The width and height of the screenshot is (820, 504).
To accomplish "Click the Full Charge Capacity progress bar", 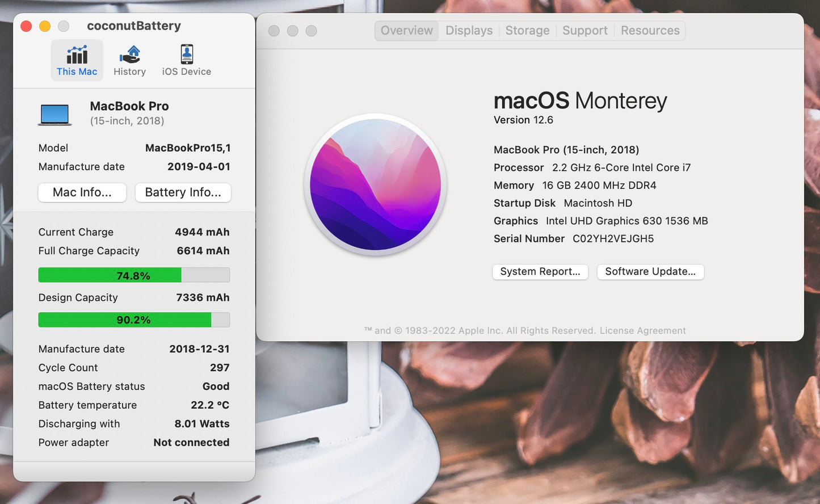I will pos(134,275).
